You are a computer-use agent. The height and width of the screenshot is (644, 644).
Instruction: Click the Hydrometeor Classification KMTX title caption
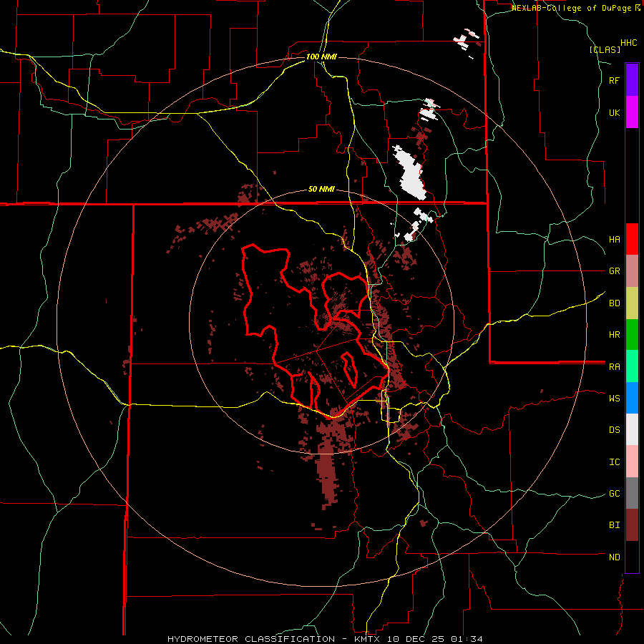(325, 639)
